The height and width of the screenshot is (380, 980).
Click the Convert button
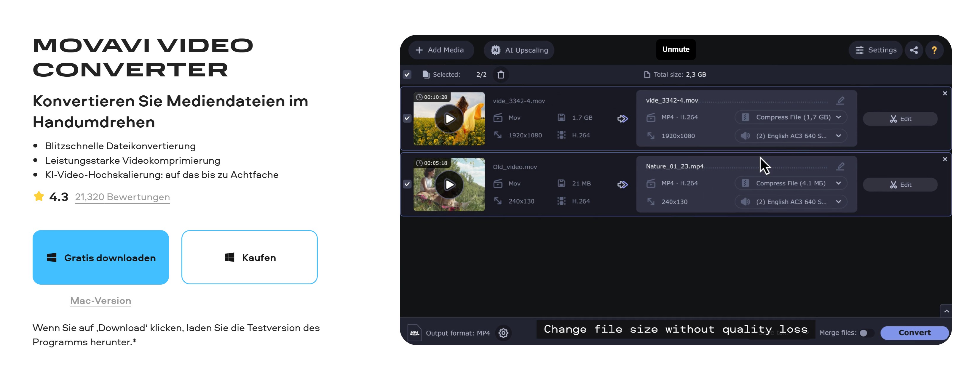(x=914, y=333)
